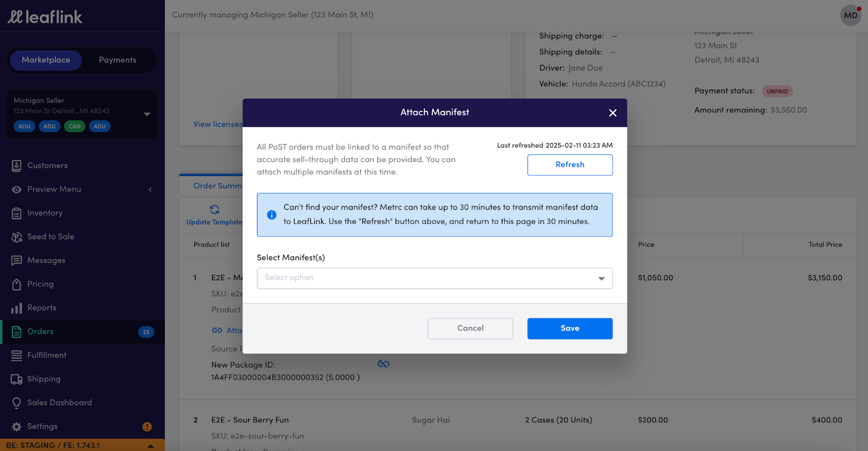The image size is (868, 451).
Task: Click the Customers sidebar icon
Action: [17, 165]
